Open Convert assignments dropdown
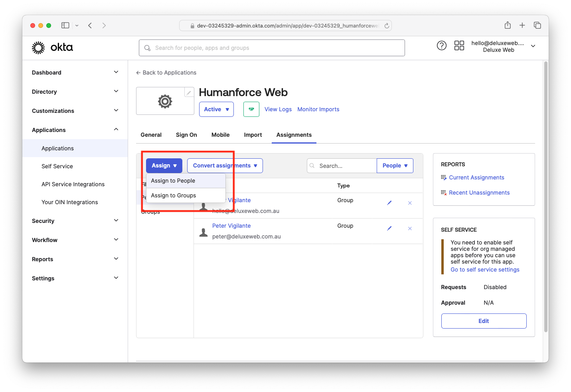Image resolution: width=571 pixels, height=392 pixels. click(x=225, y=165)
